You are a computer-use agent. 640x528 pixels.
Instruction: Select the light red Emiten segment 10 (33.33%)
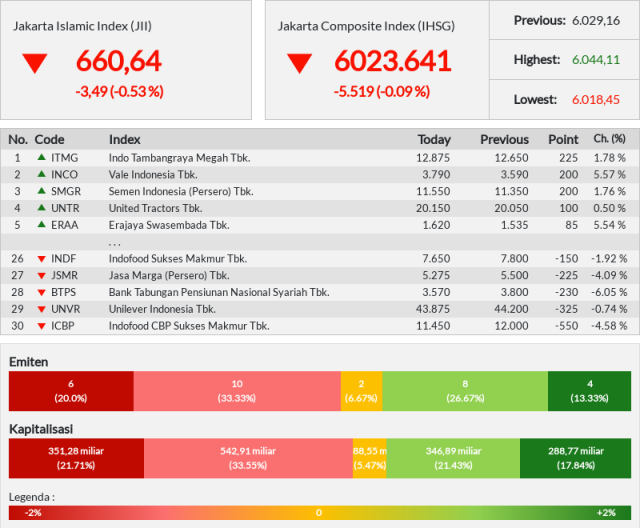point(237,391)
